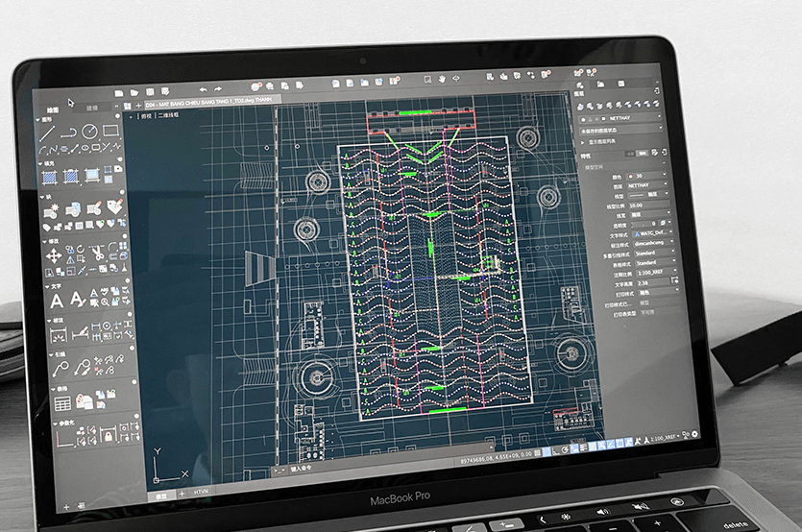Open the 颜色 color dropdown showing 30

coord(647,176)
